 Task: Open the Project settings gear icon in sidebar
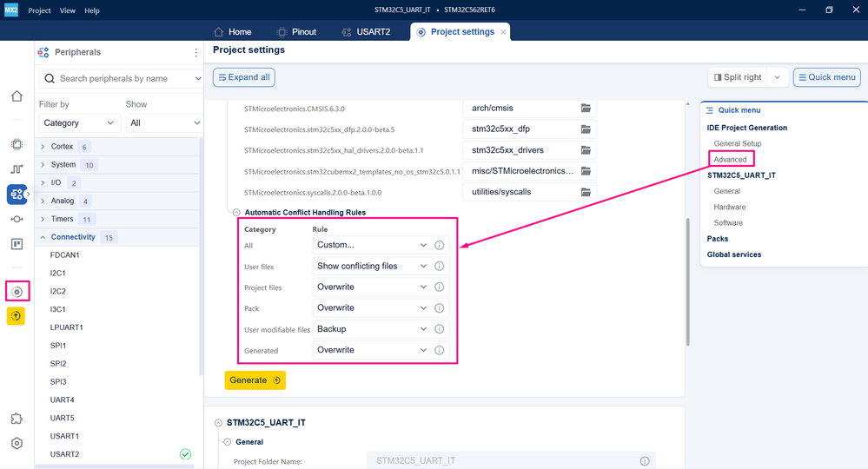17,292
